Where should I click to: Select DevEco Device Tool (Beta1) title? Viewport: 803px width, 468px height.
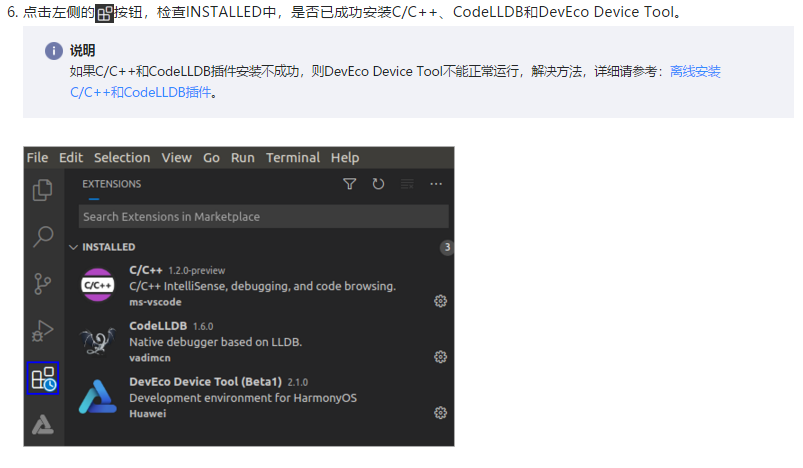tap(205, 381)
